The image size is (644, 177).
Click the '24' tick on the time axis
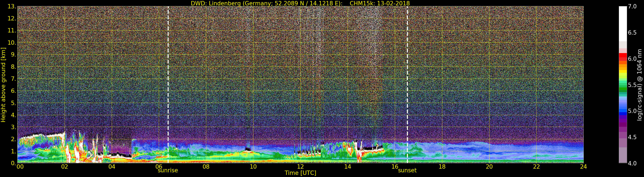click(x=583, y=166)
